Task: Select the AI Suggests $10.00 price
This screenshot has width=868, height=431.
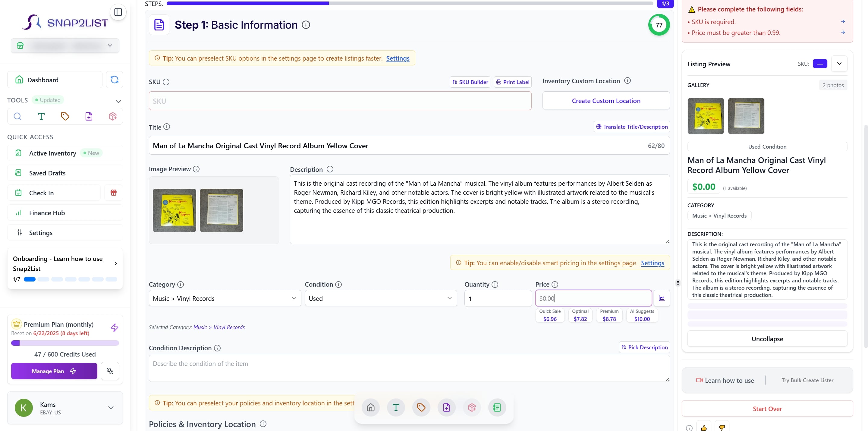Action: point(642,316)
